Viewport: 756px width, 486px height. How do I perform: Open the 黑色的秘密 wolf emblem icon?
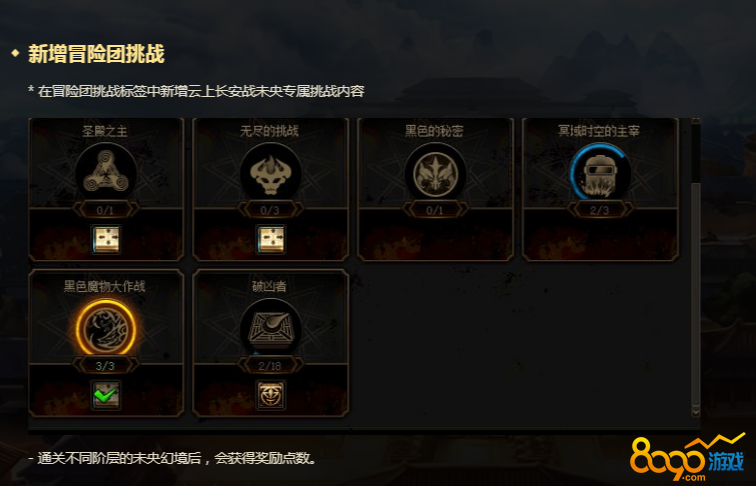[435, 172]
